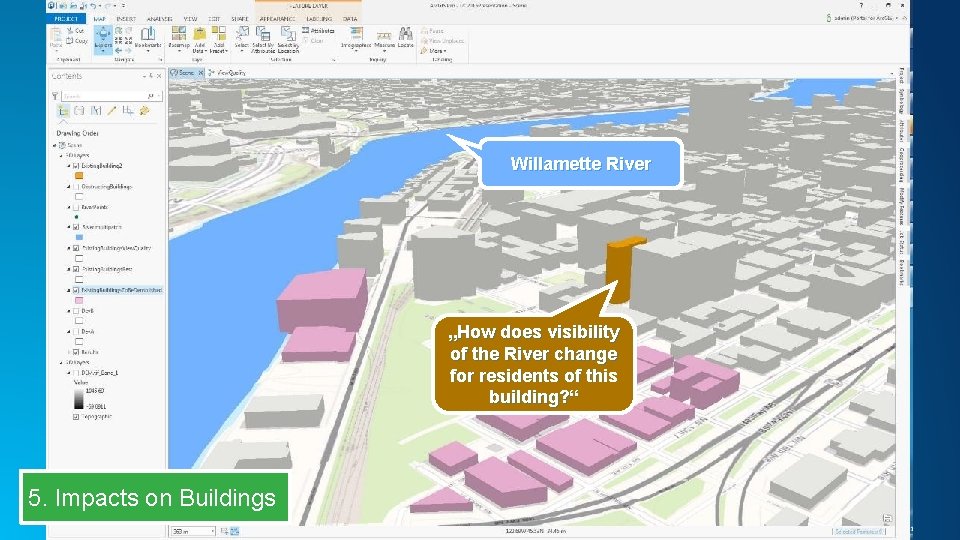Viewport: 960px width, 540px height.
Task: Click blue RiverMultipatch symbol swatch
Action: pos(79,238)
